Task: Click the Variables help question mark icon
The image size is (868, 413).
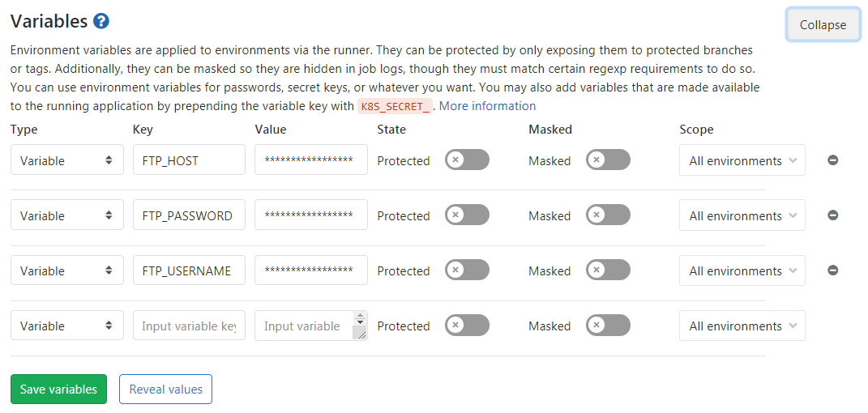Action: point(101,21)
